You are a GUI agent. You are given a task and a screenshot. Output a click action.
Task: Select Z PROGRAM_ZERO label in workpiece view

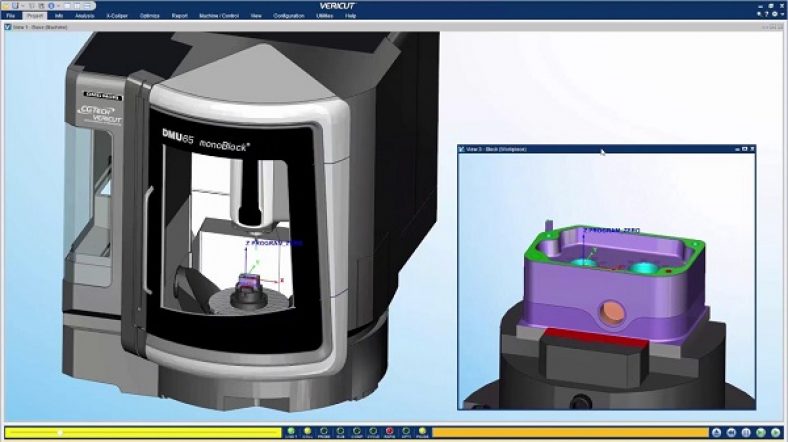(x=612, y=231)
